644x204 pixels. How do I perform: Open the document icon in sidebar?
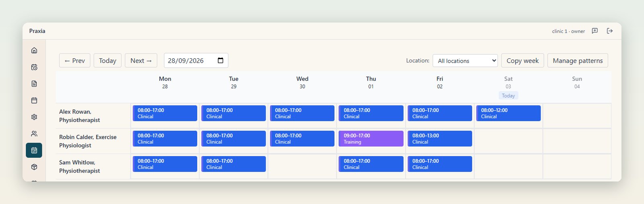(34, 84)
